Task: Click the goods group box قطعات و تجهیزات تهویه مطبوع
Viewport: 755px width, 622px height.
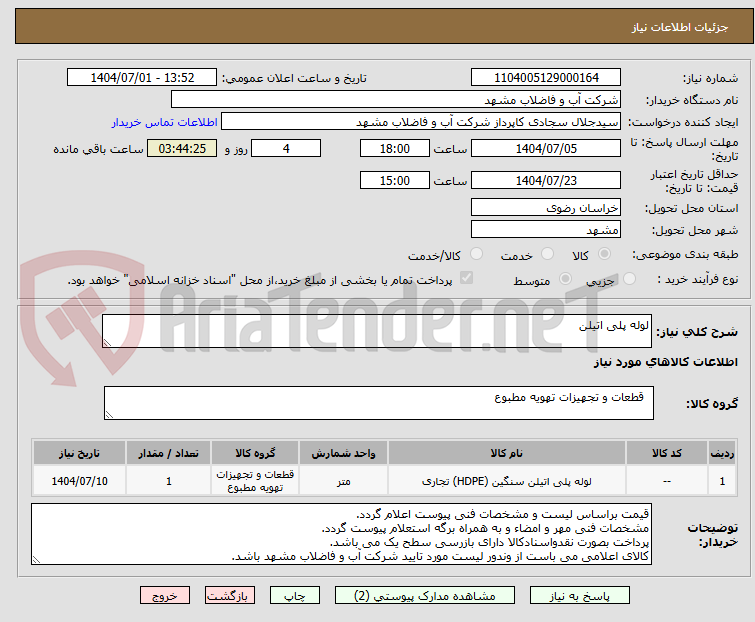Action: tap(378, 403)
